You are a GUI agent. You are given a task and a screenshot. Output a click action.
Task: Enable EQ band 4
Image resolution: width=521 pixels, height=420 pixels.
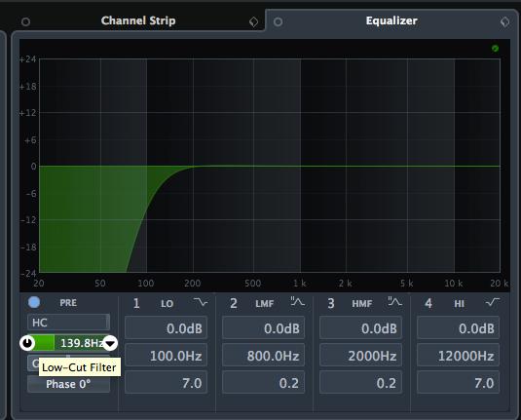tap(428, 303)
